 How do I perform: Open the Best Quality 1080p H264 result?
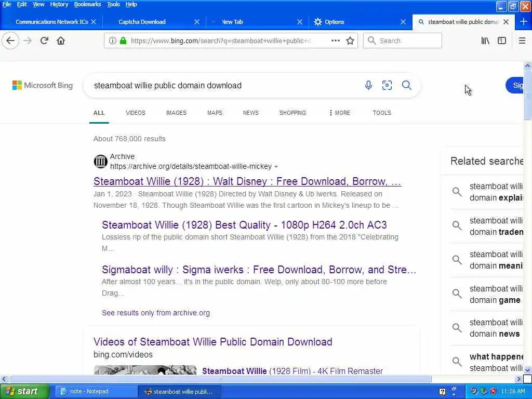[x=244, y=225]
